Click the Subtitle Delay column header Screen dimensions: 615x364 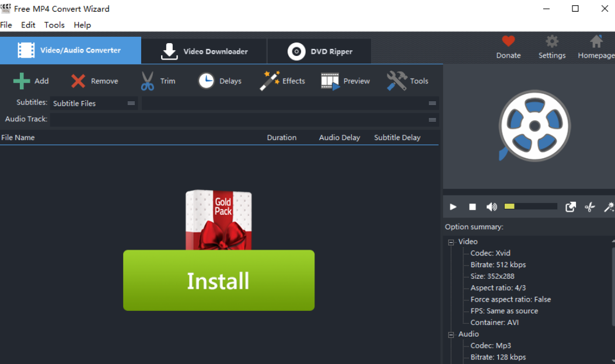(x=397, y=137)
